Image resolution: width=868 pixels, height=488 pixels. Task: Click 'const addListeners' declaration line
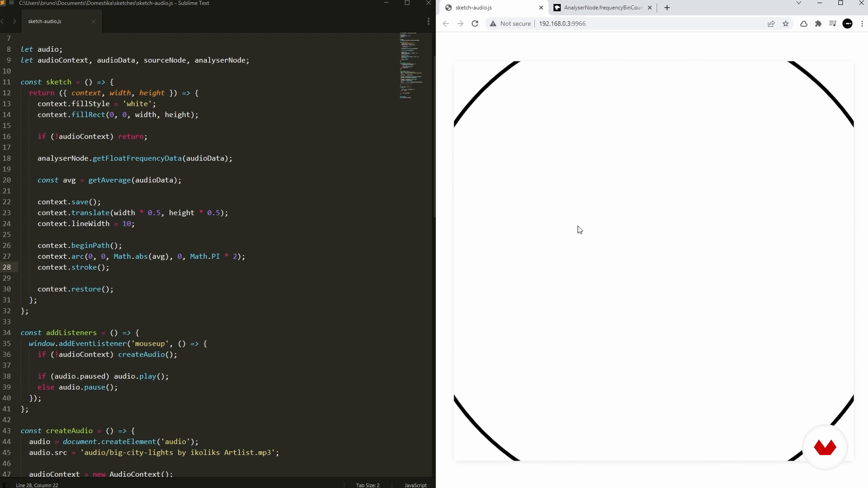[x=80, y=332]
